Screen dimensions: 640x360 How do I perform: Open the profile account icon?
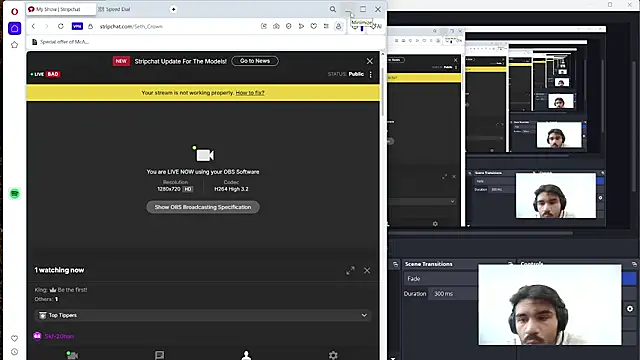pos(338,26)
